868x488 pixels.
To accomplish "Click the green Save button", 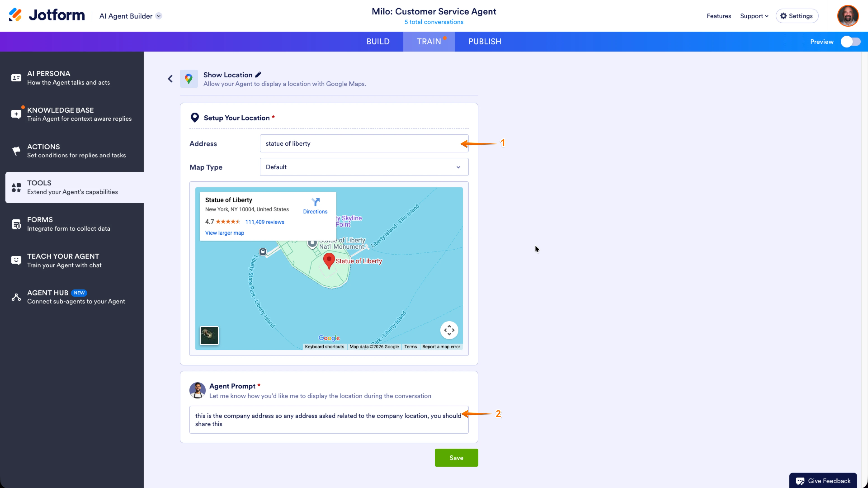I will (x=456, y=458).
